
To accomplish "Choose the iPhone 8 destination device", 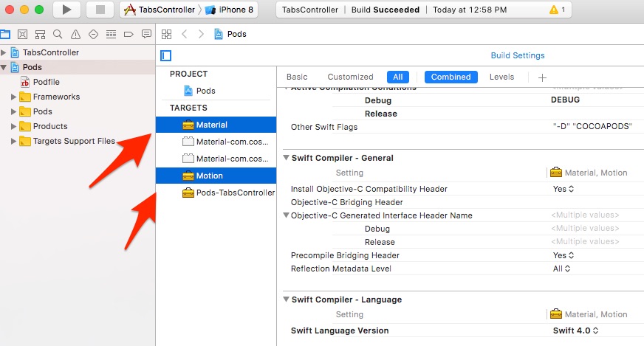I will click(x=230, y=10).
